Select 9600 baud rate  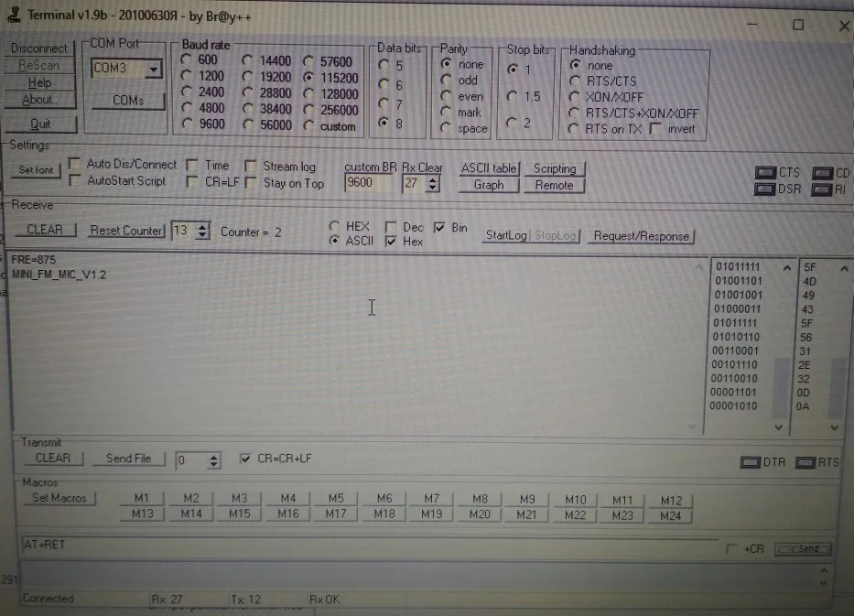click(x=188, y=124)
